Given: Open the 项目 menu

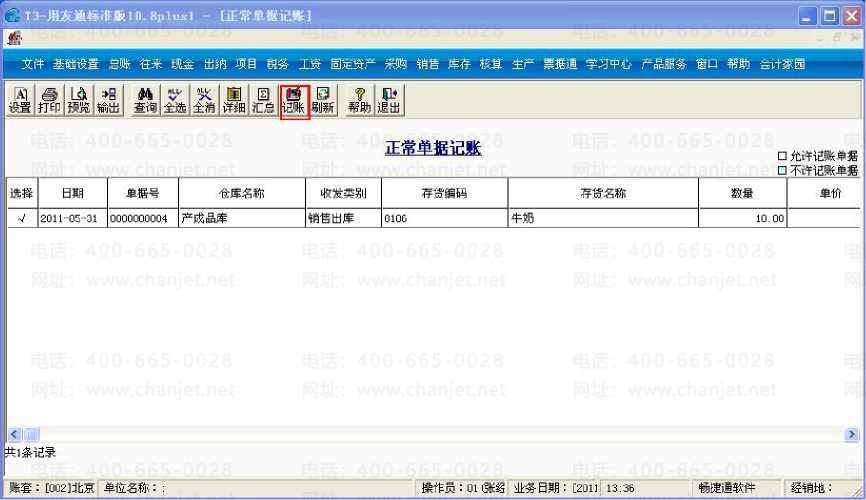Looking at the screenshot, I should click(246, 64).
